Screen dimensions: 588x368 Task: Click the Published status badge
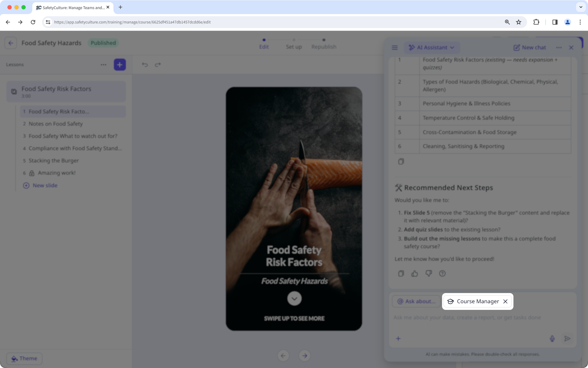(103, 43)
